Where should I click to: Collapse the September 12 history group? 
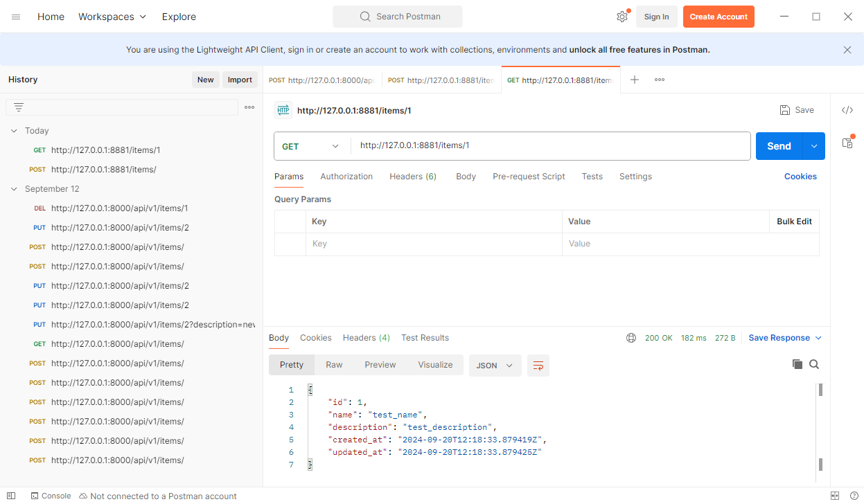(14, 189)
